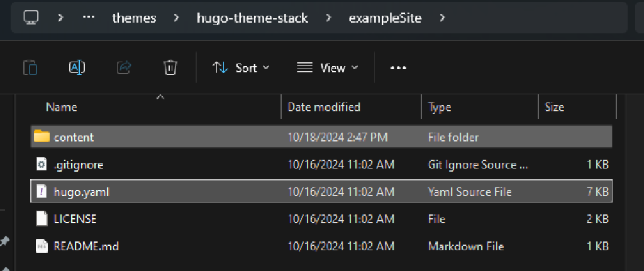Viewport: 644px width, 271px height.
Task: Open the View dropdown menu
Action: click(x=327, y=68)
